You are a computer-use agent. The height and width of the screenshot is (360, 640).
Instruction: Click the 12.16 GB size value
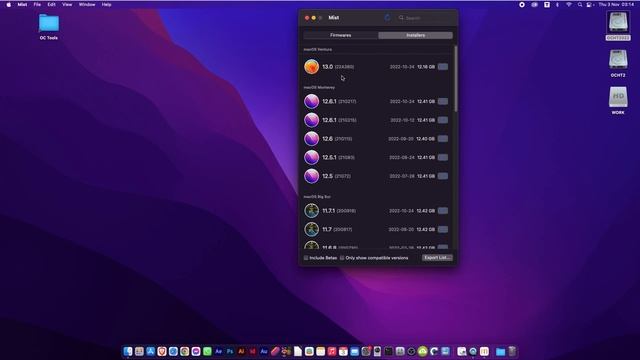(426, 67)
